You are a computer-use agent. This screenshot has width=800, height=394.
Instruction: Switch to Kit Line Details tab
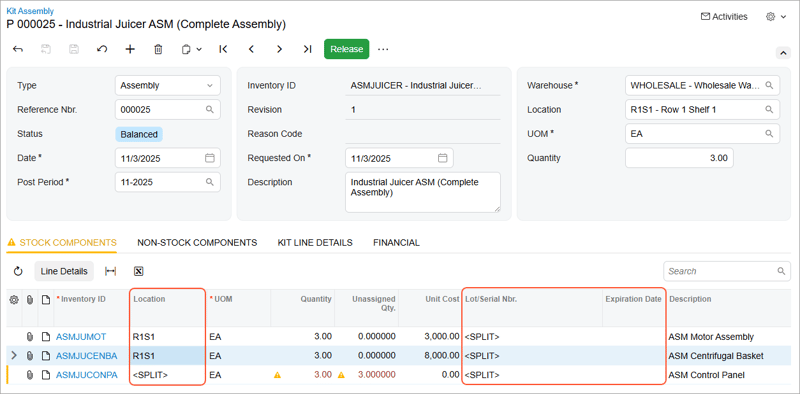(x=315, y=243)
